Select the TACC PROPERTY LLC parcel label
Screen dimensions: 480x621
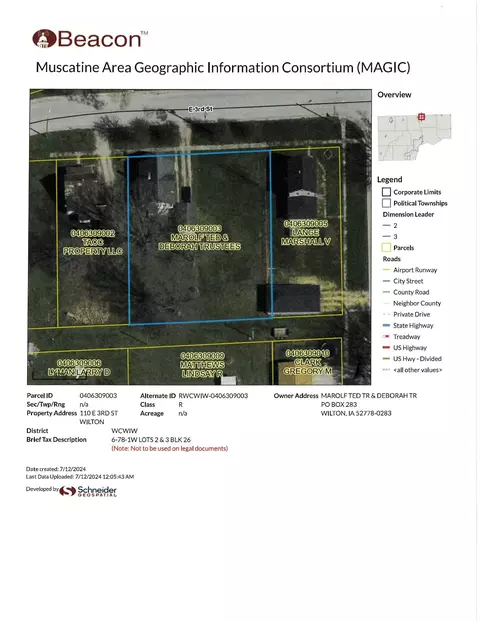coord(93,242)
